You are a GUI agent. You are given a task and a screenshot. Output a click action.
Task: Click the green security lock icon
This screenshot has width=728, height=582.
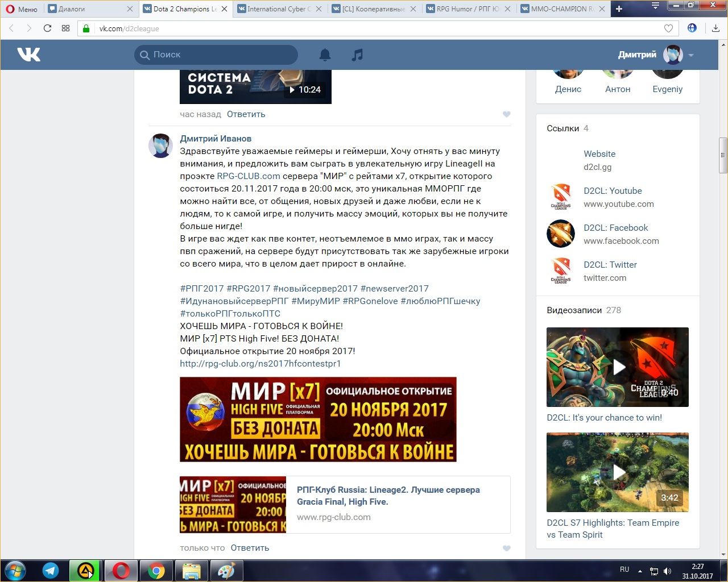point(86,28)
